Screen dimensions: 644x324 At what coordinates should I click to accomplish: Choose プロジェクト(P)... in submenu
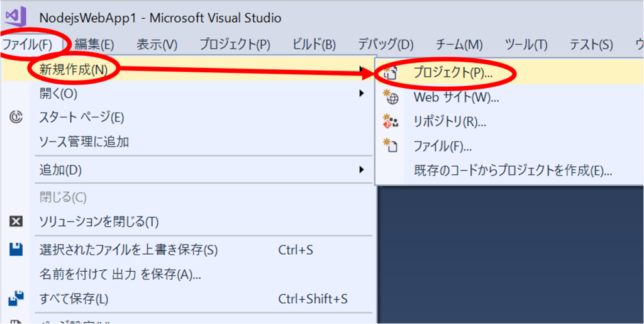(x=511, y=73)
